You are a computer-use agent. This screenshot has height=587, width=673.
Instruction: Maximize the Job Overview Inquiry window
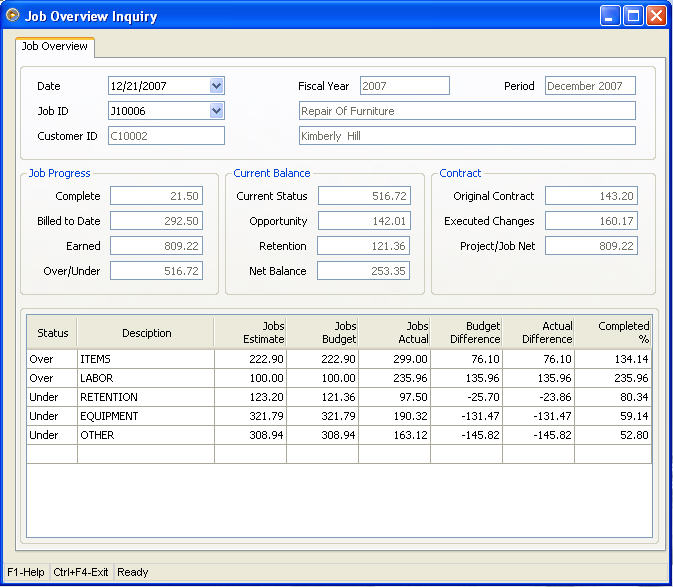[x=633, y=16]
